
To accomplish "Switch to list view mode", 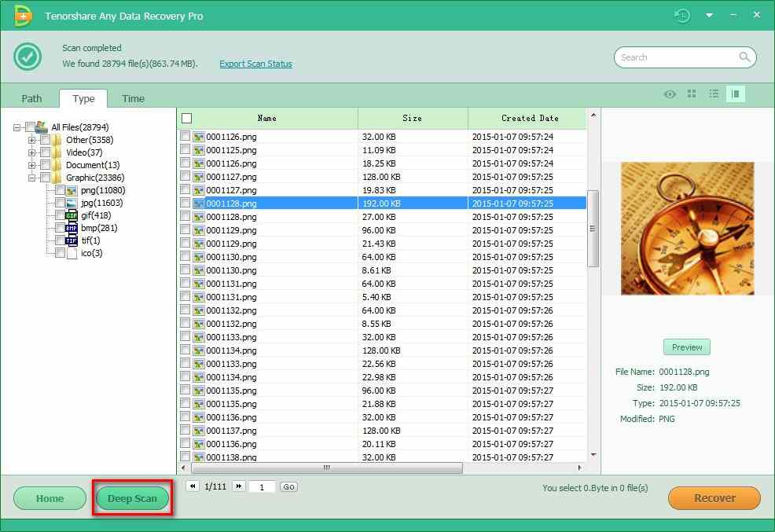I will (714, 94).
